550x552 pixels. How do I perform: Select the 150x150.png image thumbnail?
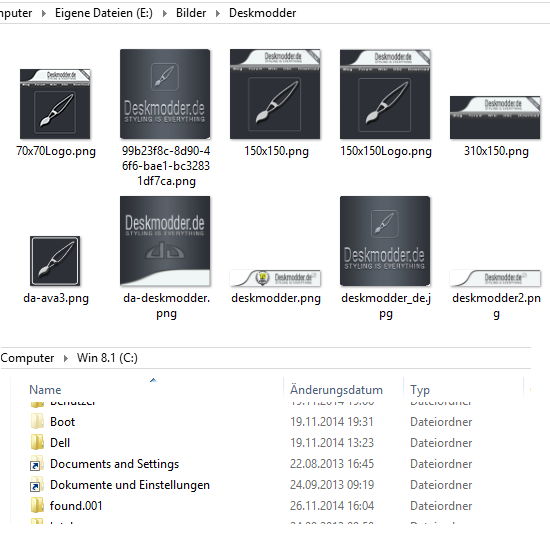click(275, 94)
